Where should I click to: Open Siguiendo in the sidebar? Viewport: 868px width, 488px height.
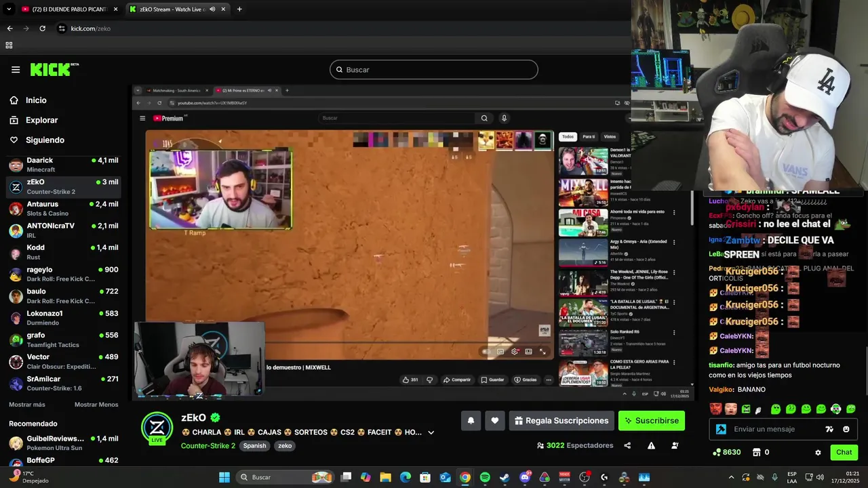click(45, 140)
